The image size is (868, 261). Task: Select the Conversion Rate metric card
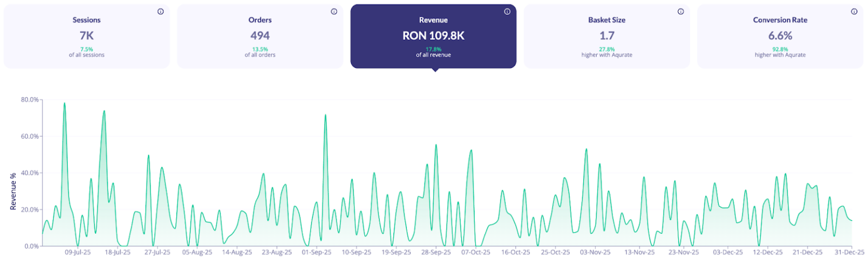point(780,36)
